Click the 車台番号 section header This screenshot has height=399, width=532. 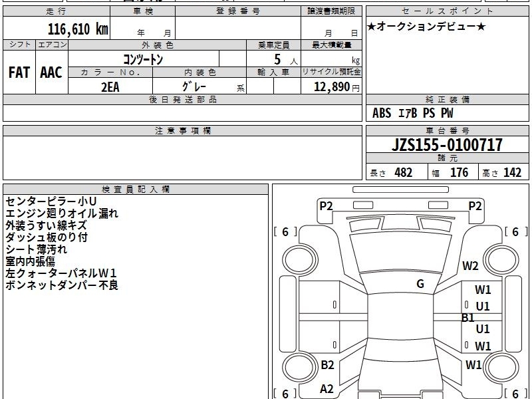tap(447, 130)
